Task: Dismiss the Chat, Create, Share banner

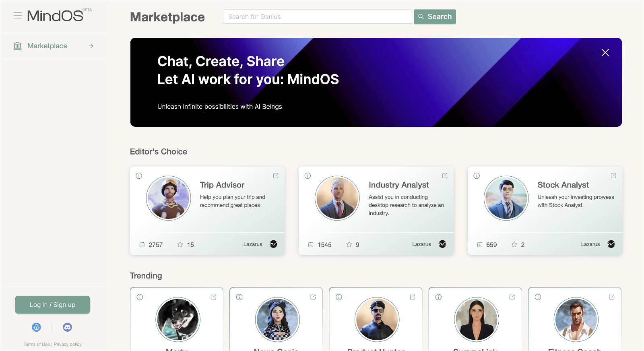Action: 605,53
